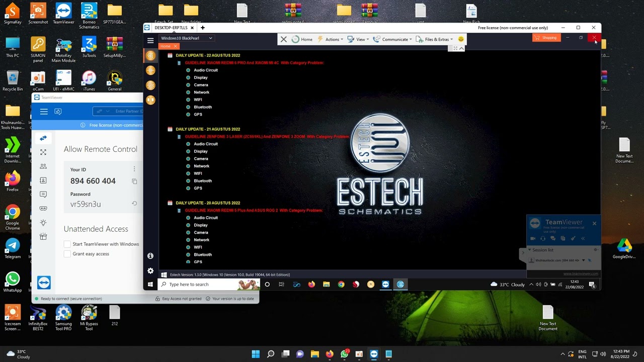Select Daily Update - 20 Agustus 2022 heading

pyautogui.click(x=208, y=203)
